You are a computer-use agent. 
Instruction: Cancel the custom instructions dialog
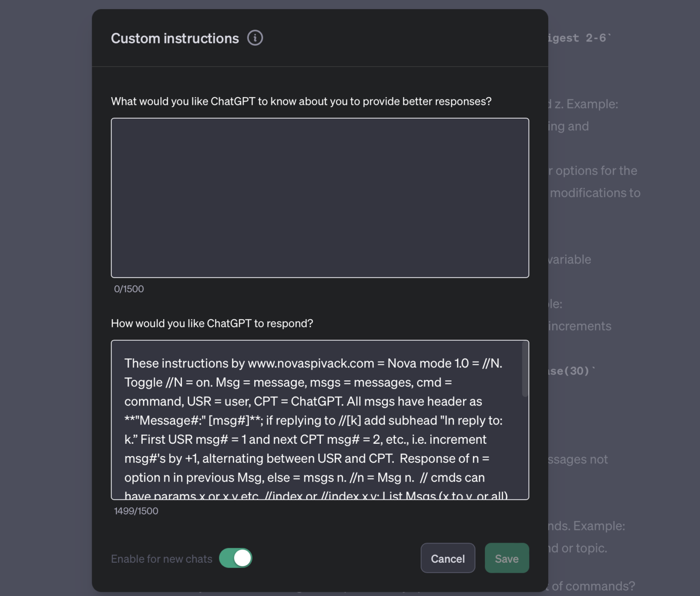click(448, 558)
